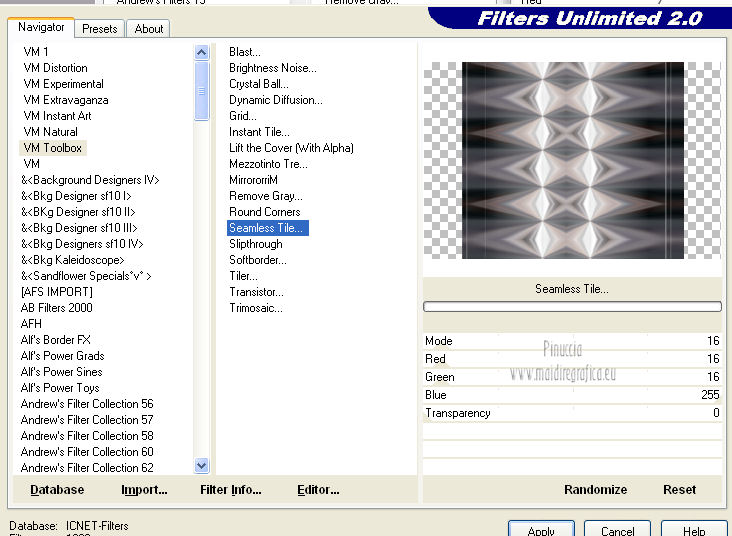Viewport: 732px width, 536px height.
Task: Apply the Seamless Tile filter
Action: tap(541, 530)
